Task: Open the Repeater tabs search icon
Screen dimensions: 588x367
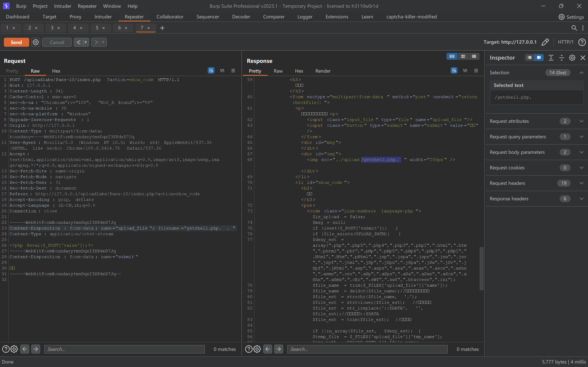Action: point(574,28)
